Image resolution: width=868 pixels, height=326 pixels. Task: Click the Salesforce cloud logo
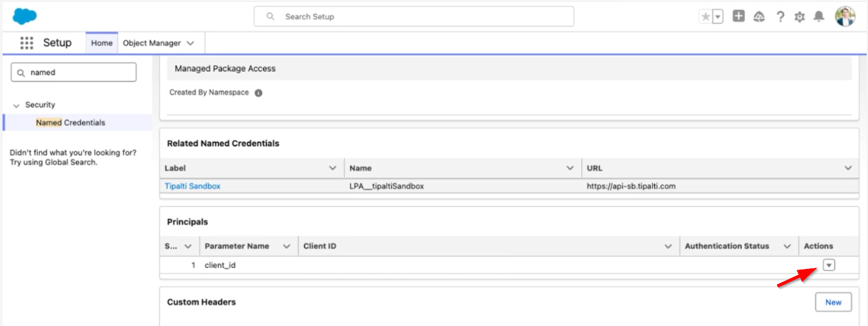pyautogui.click(x=25, y=17)
